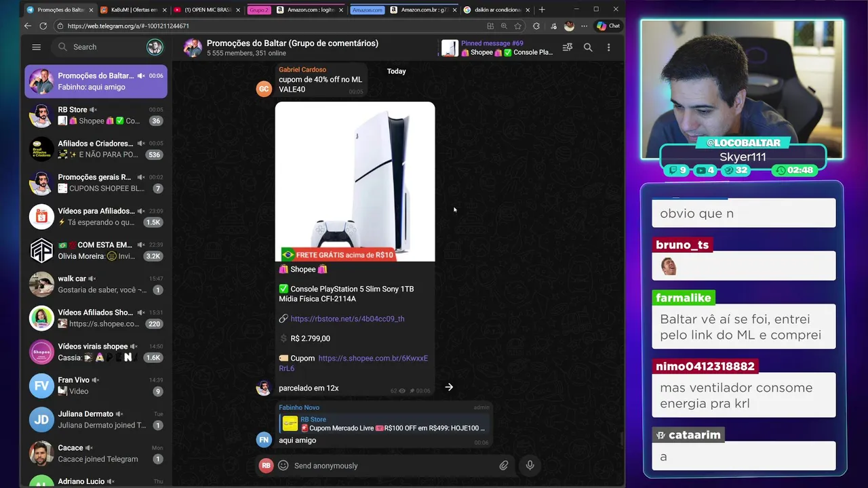
Task: Open the RB Store chat
Action: [x=96, y=115]
